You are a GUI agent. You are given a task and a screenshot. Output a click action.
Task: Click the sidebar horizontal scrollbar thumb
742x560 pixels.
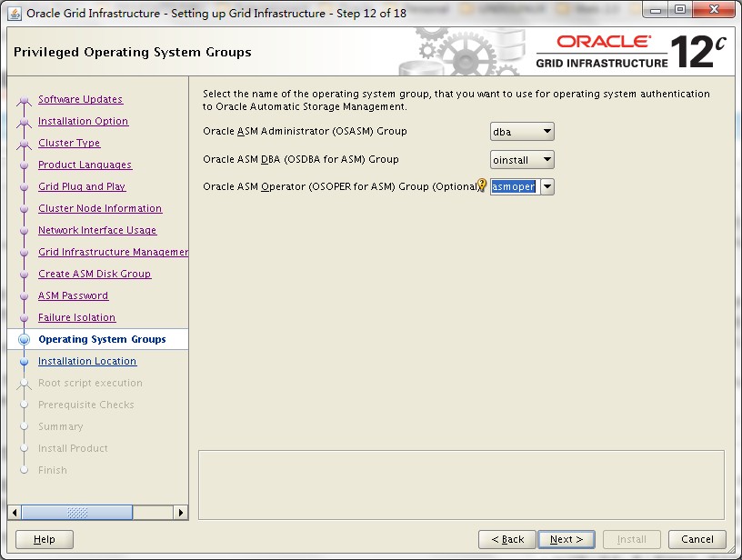(77, 512)
